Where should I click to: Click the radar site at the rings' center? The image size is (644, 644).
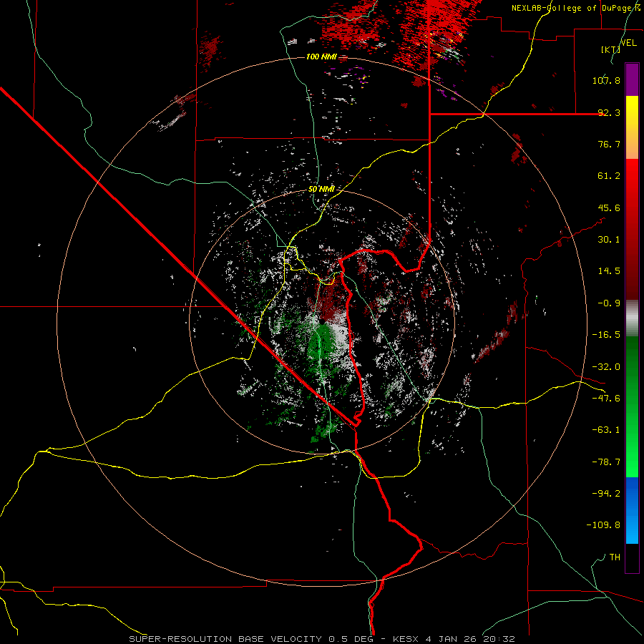pos(322,322)
